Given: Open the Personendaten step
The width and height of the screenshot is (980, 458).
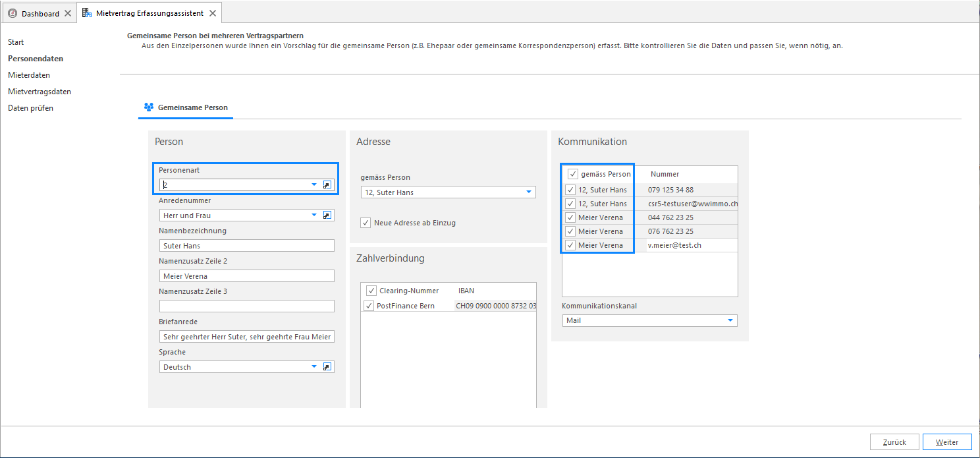Looking at the screenshot, I should [x=36, y=59].
